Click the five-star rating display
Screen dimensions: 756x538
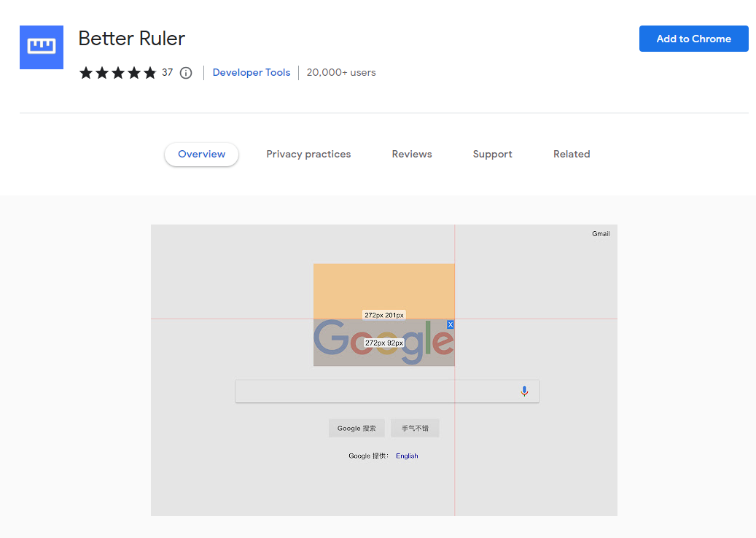(118, 73)
